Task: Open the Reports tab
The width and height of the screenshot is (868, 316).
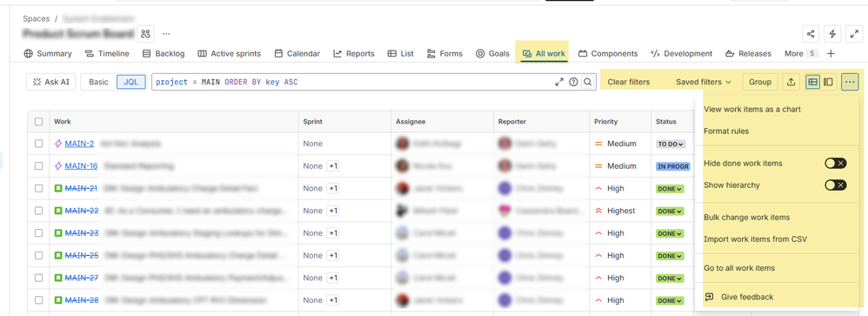Action: point(354,54)
